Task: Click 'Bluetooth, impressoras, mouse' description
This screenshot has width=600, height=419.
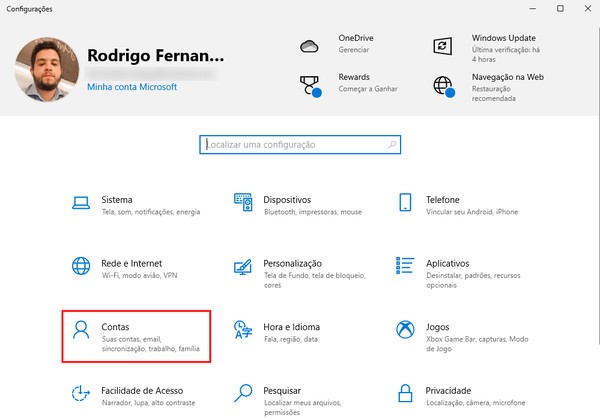Action: click(313, 212)
